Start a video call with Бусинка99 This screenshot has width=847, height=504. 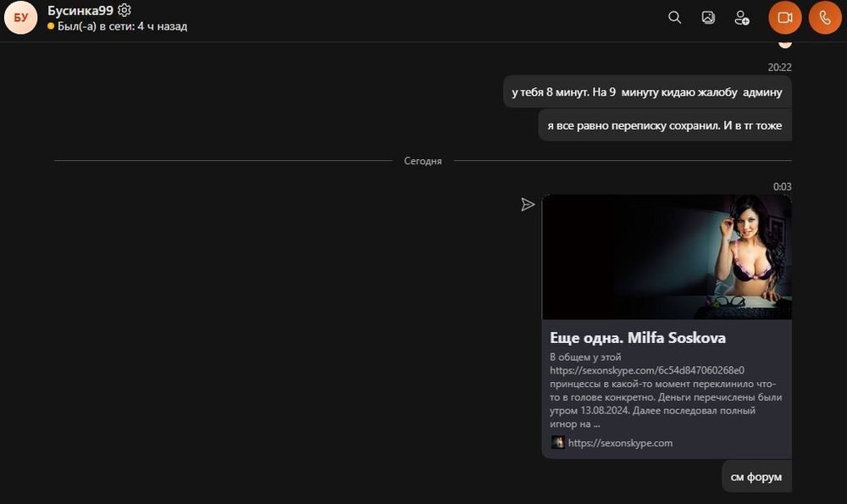click(784, 18)
